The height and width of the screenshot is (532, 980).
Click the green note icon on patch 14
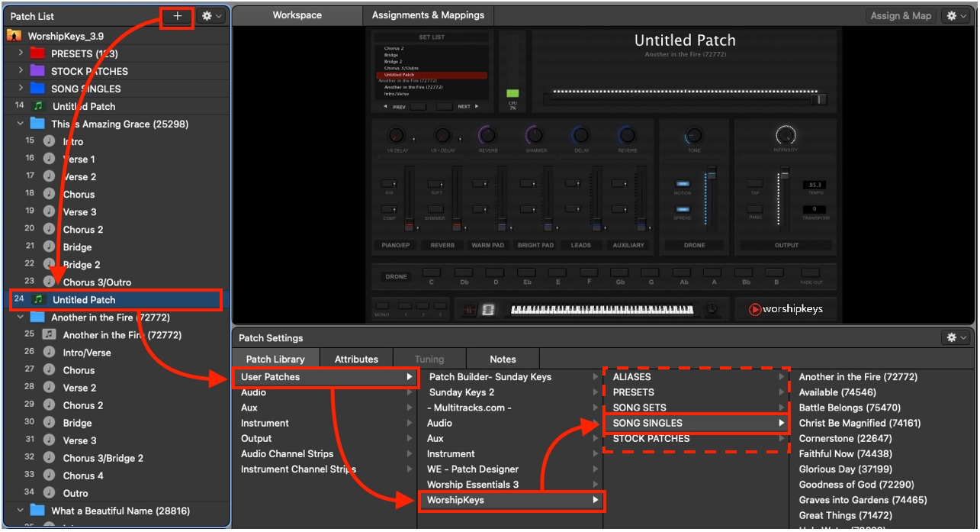(38, 106)
